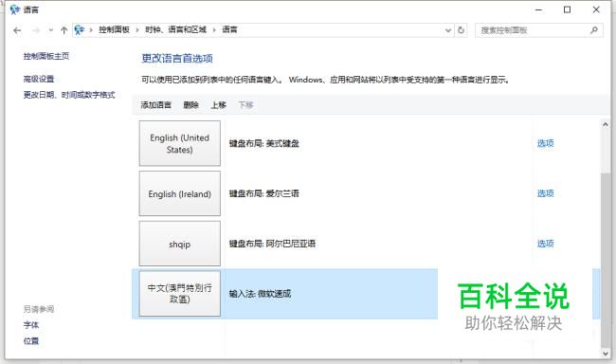
Task: Go back with the back arrow
Action: click(17, 30)
